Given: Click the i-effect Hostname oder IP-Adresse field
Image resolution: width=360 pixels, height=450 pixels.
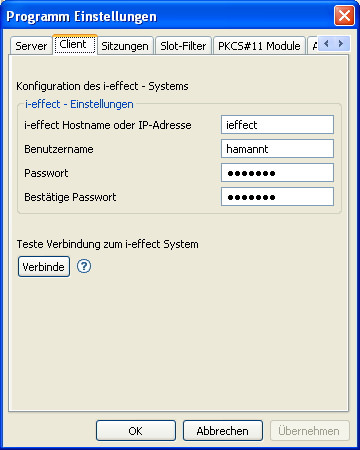Looking at the screenshot, I should pos(277,125).
